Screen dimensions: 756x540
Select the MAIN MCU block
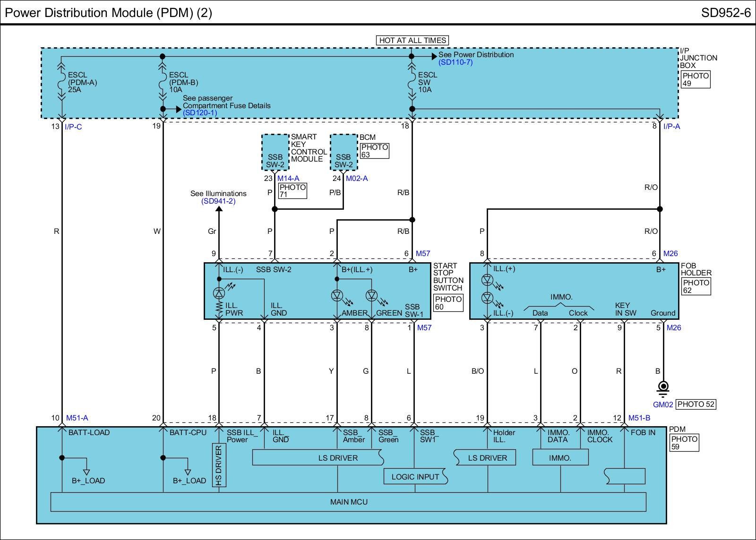coord(348,502)
